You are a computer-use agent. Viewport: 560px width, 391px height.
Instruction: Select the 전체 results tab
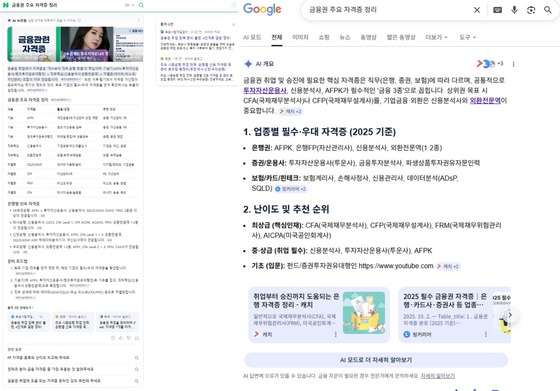(277, 37)
